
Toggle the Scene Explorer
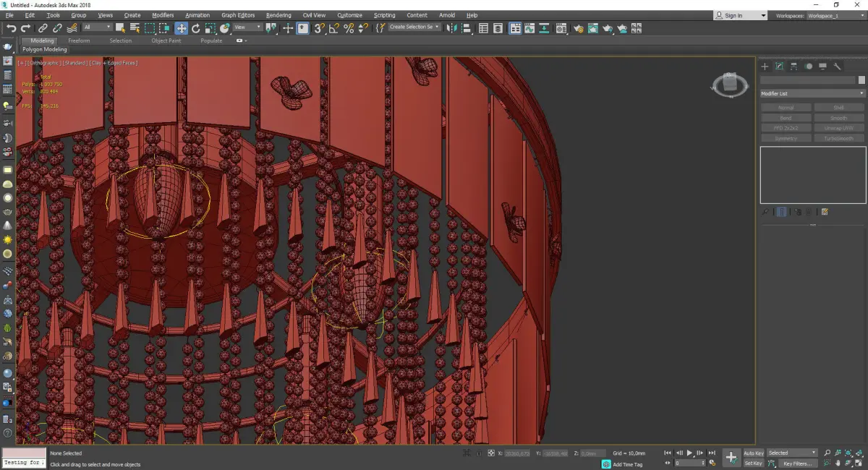tap(483, 28)
